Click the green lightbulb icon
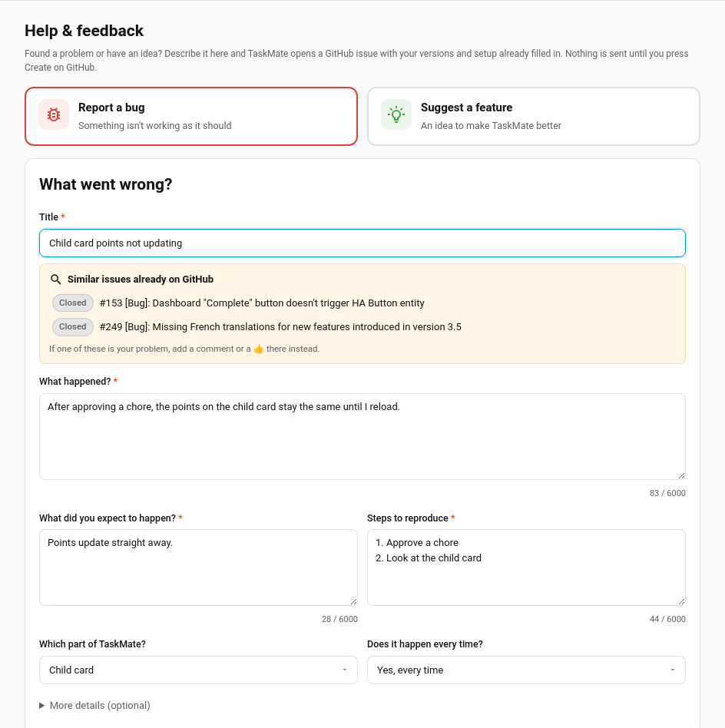This screenshot has height=728, width=725. pos(396,114)
